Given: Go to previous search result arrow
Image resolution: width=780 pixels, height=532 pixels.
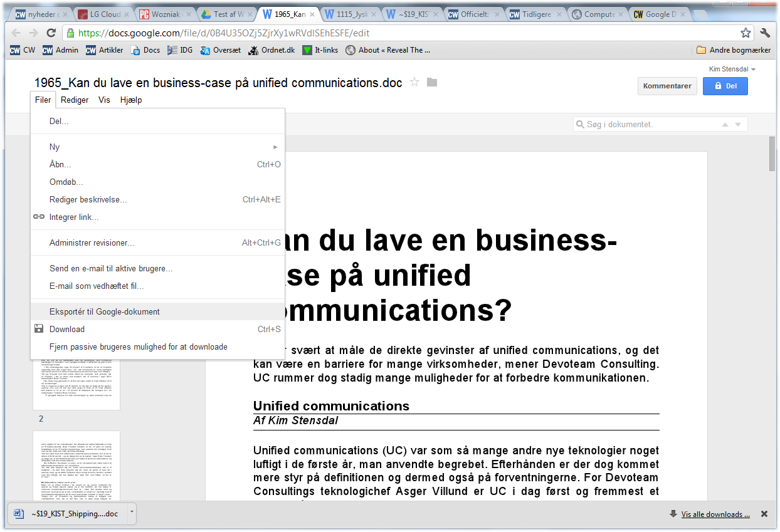Looking at the screenshot, I should pyautogui.click(x=725, y=125).
